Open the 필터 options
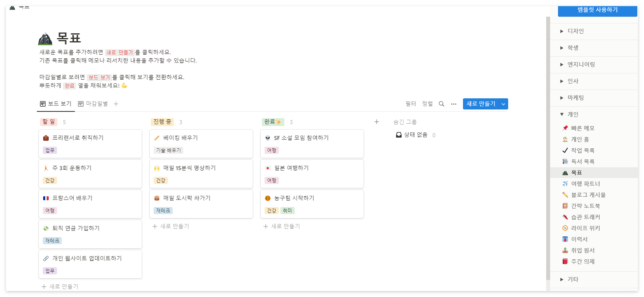644x297 pixels. coord(411,103)
